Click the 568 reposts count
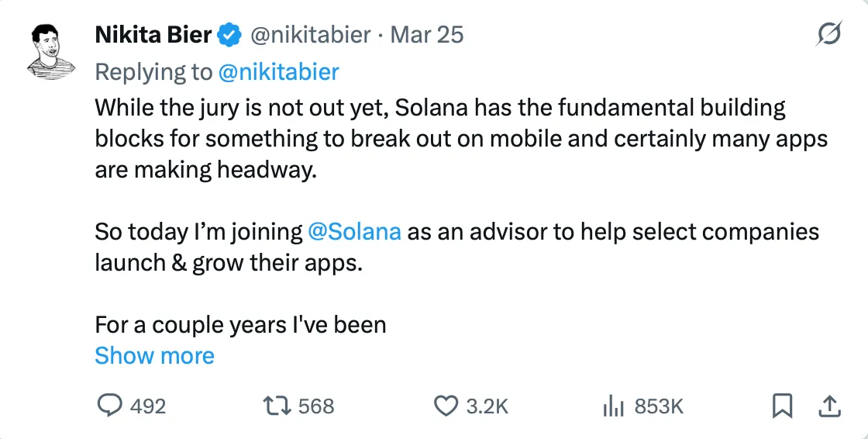The width and height of the screenshot is (868, 439). pos(316,406)
